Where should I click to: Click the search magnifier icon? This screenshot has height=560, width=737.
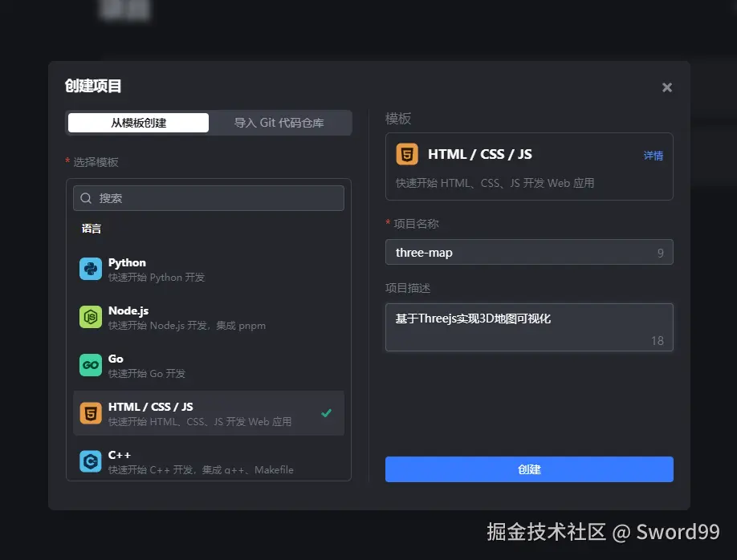click(x=86, y=198)
